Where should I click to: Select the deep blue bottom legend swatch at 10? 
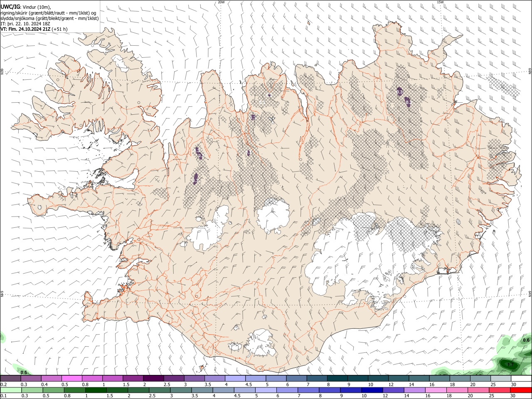pos(372,390)
